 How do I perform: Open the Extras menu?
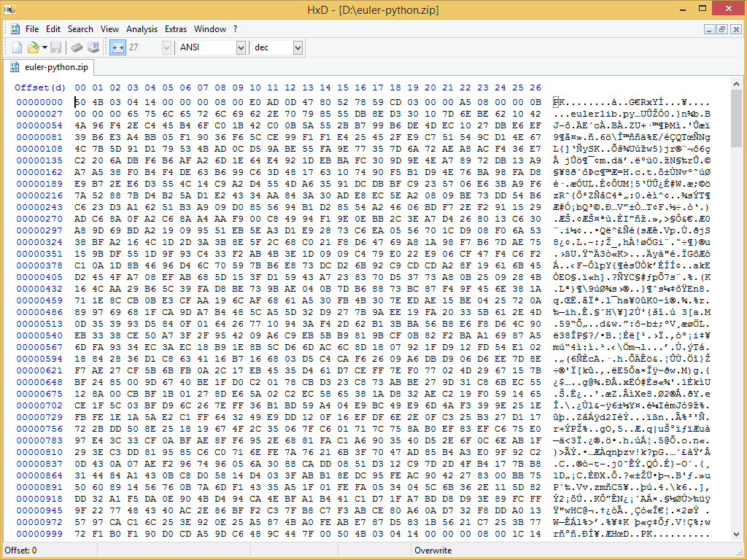pyautogui.click(x=175, y=29)
